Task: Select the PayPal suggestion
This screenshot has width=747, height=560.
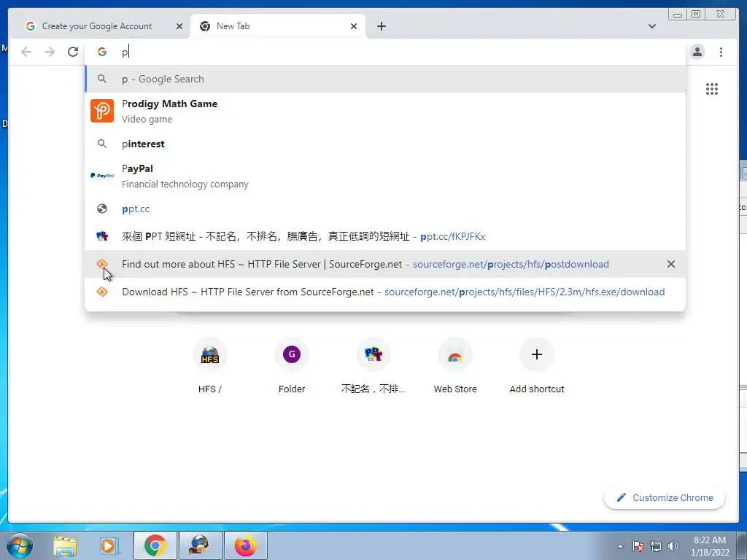Action: pyautogui.click(x=385, y=176)
